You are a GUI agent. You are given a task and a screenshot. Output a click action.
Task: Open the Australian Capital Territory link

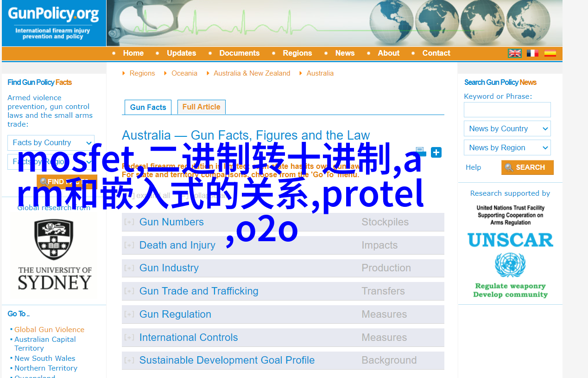[45, 344]
